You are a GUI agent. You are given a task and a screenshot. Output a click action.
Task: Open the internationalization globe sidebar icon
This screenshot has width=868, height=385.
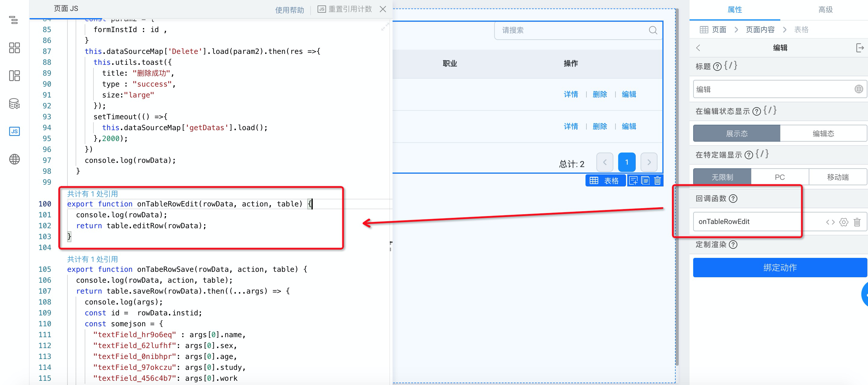14,159
